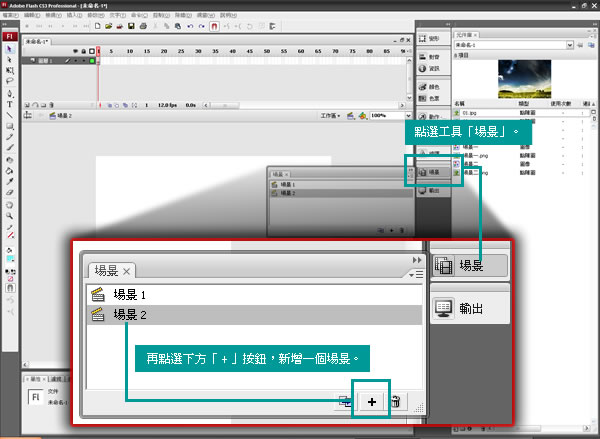Screen dimensions: 600x439
Task: Select the Lasso tool
Action: [x=10, y=81]
